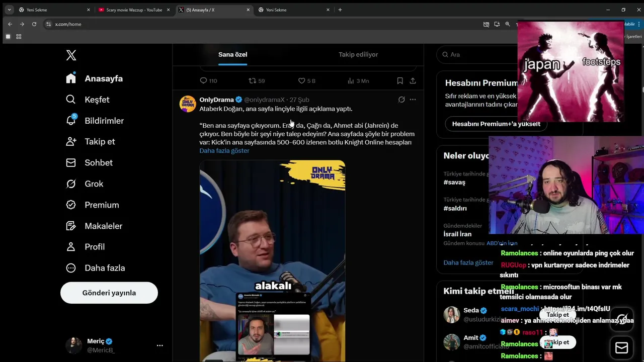Click Grok explain icon on OnlyDrama post
Image resolution: width=644 pixels, height=362 pixels.
[401, 100]
